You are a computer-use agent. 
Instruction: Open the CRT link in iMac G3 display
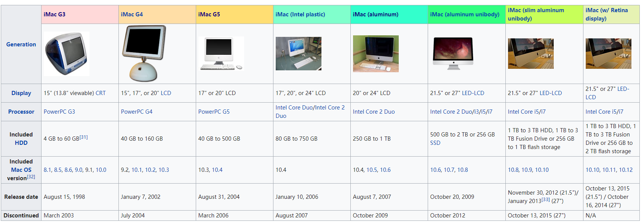pyautogui.click(x=101, y=93)
